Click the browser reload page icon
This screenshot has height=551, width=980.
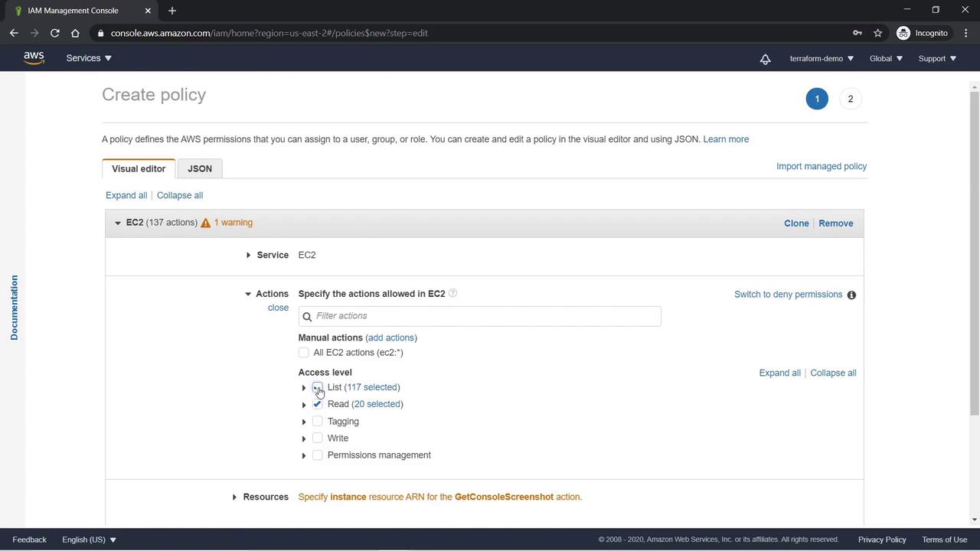(x=55, y=33)
